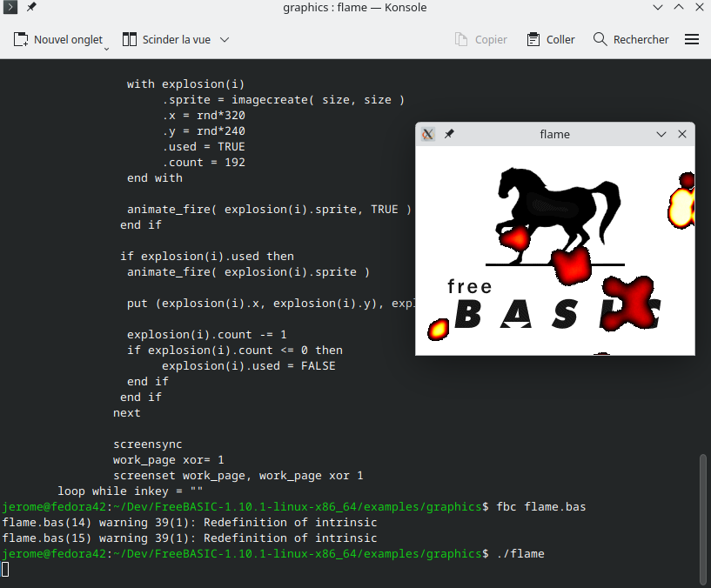The image size is (711, 588).
Task: Minimize the flame window using its chevron
Action: (661, 134)
